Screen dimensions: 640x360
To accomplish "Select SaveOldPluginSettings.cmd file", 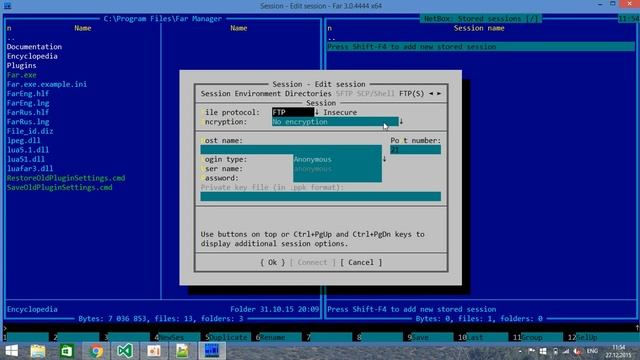I will click(60, 187).
